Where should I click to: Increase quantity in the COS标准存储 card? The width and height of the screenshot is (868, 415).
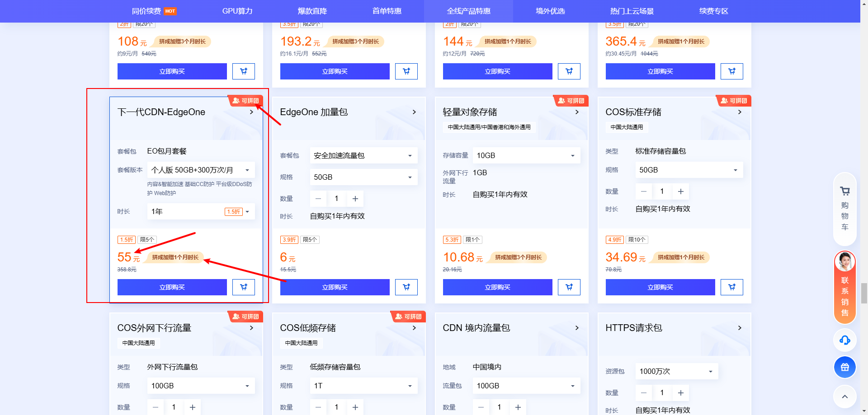681,191
